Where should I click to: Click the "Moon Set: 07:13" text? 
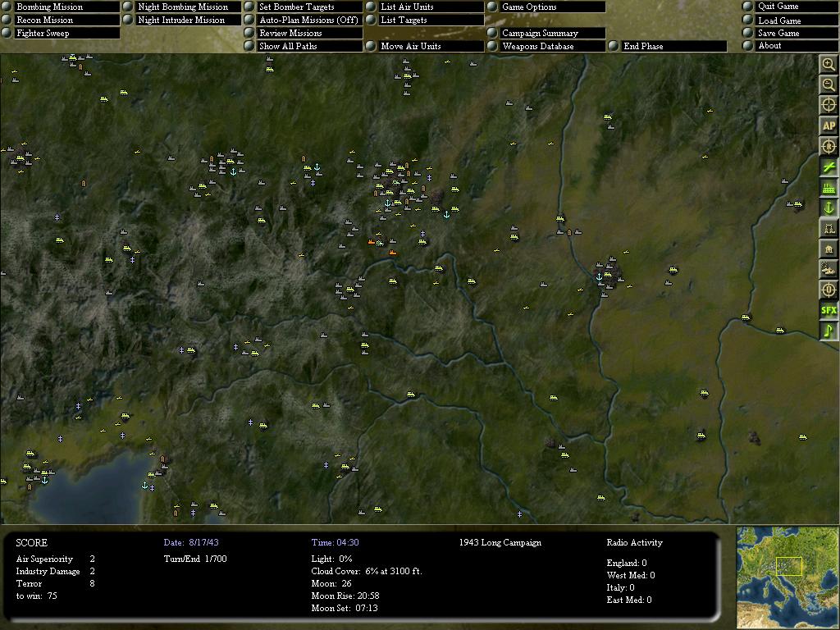click(344, 608)
